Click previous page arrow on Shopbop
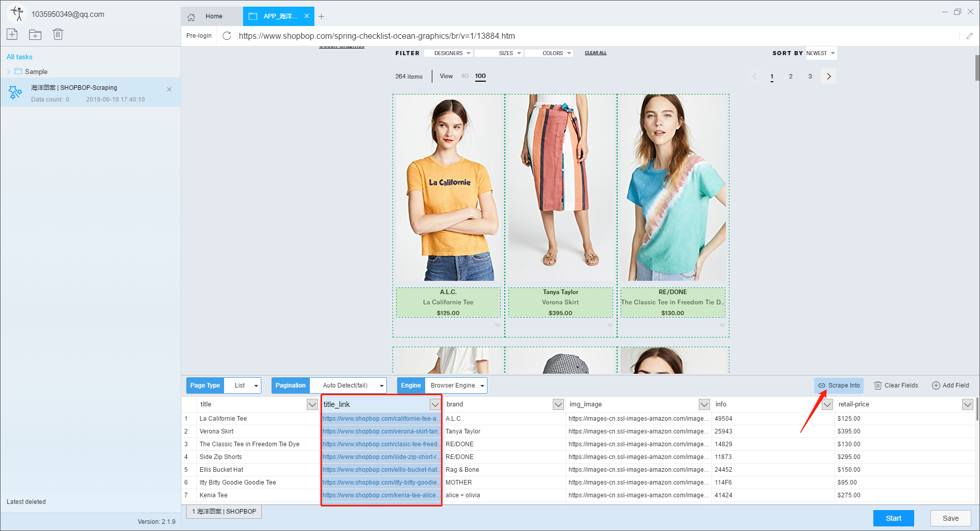The width and height of the screenshot is (980, 531). [x=754, y=77]
